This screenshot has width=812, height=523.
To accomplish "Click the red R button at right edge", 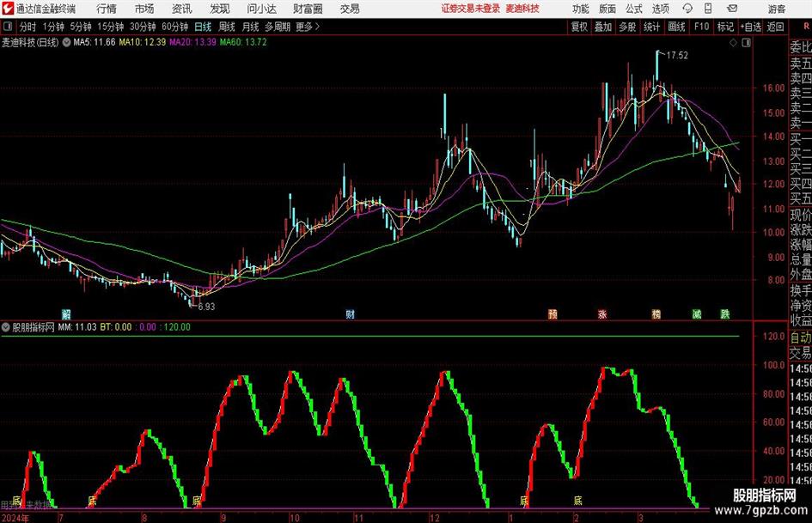I will [806, 26].
